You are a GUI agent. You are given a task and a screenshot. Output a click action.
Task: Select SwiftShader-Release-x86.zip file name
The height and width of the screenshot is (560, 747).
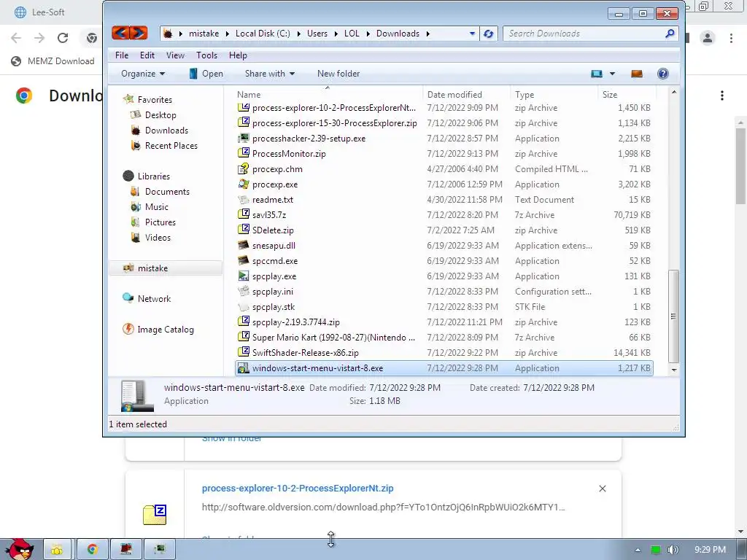(306, 353)
